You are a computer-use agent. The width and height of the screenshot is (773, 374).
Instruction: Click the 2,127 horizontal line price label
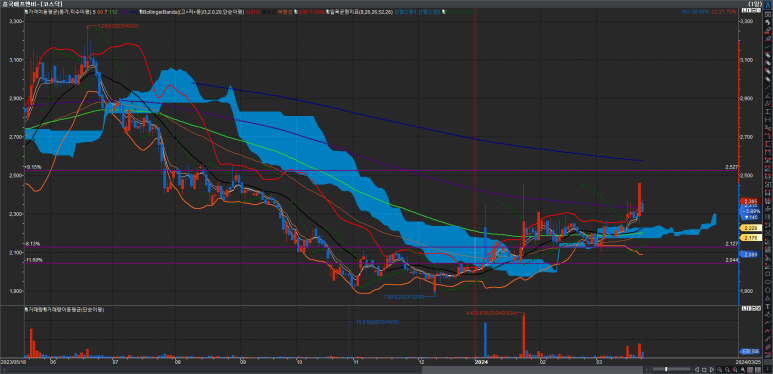(731, 244)
